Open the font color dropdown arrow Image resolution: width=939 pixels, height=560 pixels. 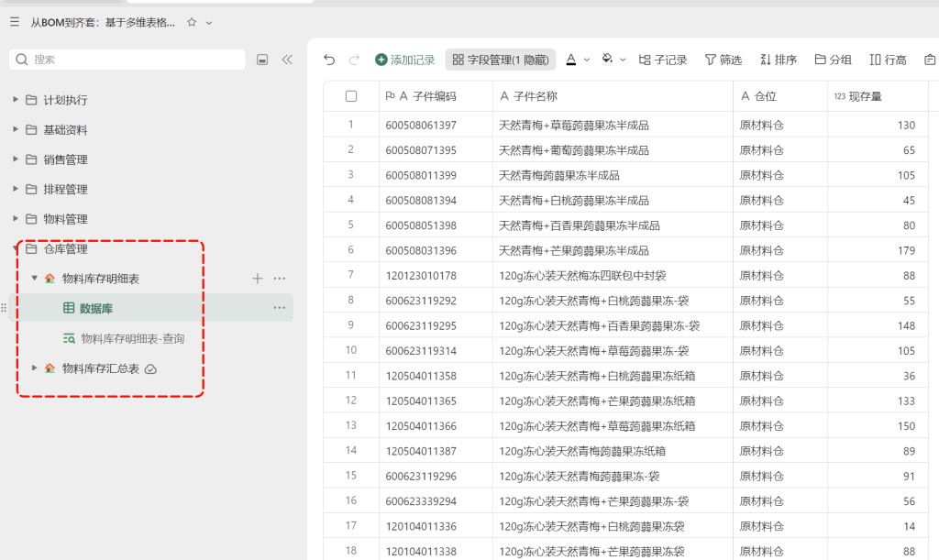(x=587, y=60)
